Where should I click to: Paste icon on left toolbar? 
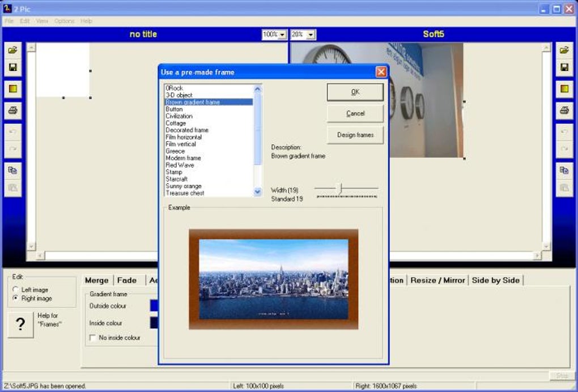pos(12,188)
